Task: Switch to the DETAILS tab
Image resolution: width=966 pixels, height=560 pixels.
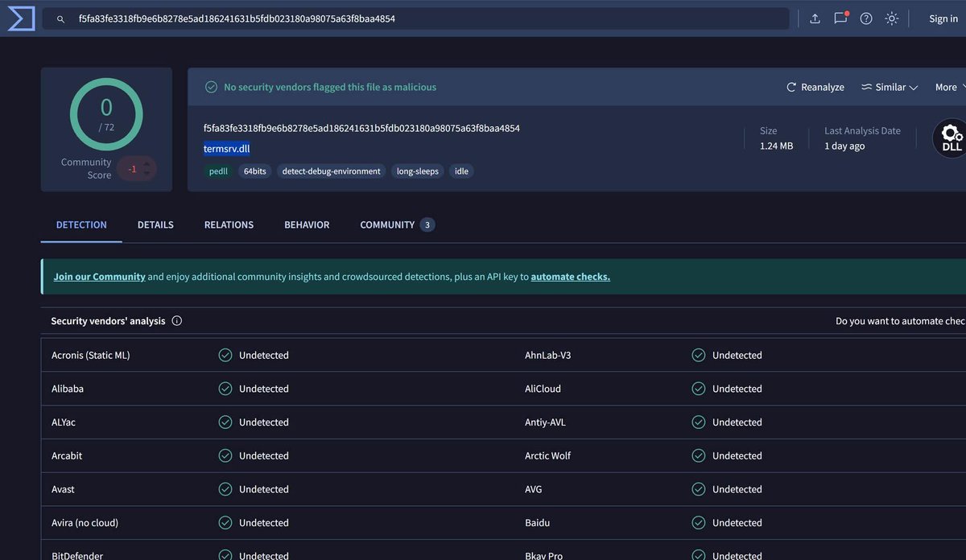Action: click(155, 224)
